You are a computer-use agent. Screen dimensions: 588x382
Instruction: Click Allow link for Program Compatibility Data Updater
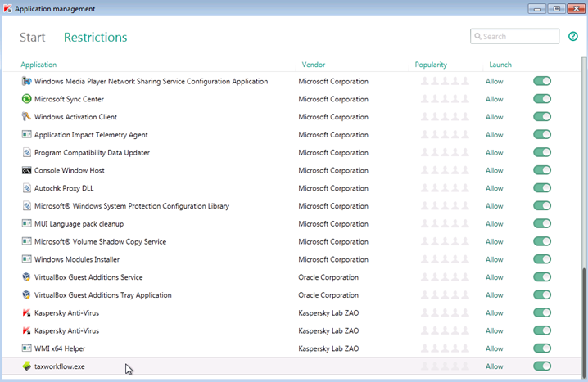tap(495, 152)
